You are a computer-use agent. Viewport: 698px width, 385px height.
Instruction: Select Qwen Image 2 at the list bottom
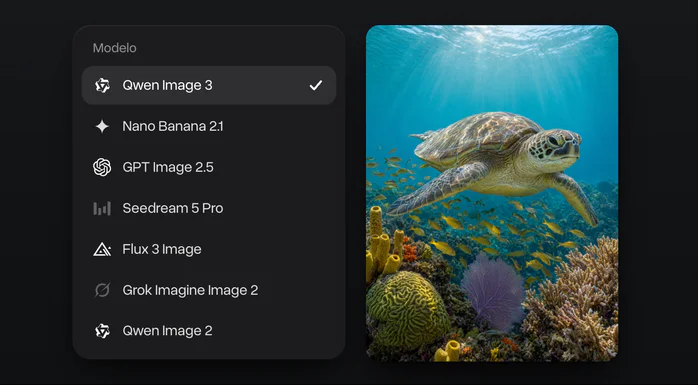209,331
